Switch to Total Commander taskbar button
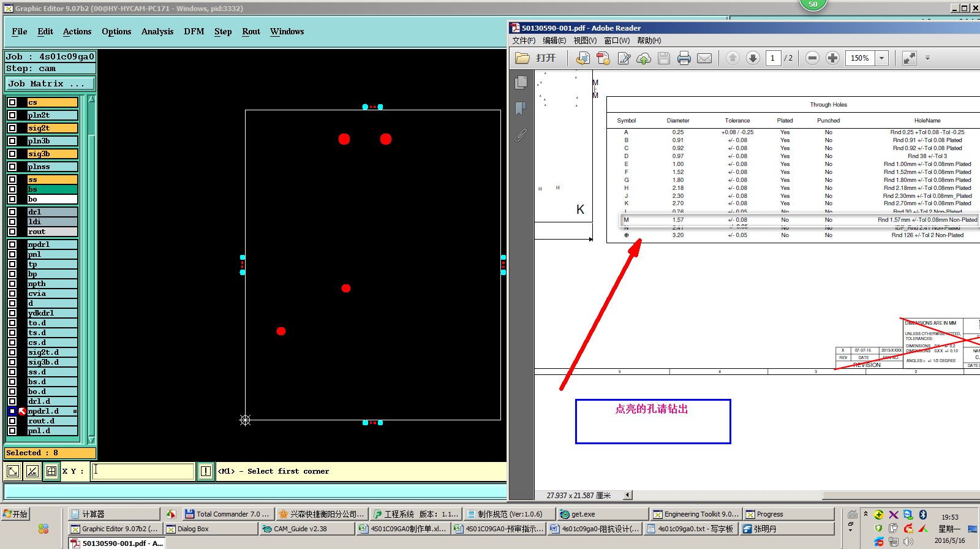 [227, 514]
